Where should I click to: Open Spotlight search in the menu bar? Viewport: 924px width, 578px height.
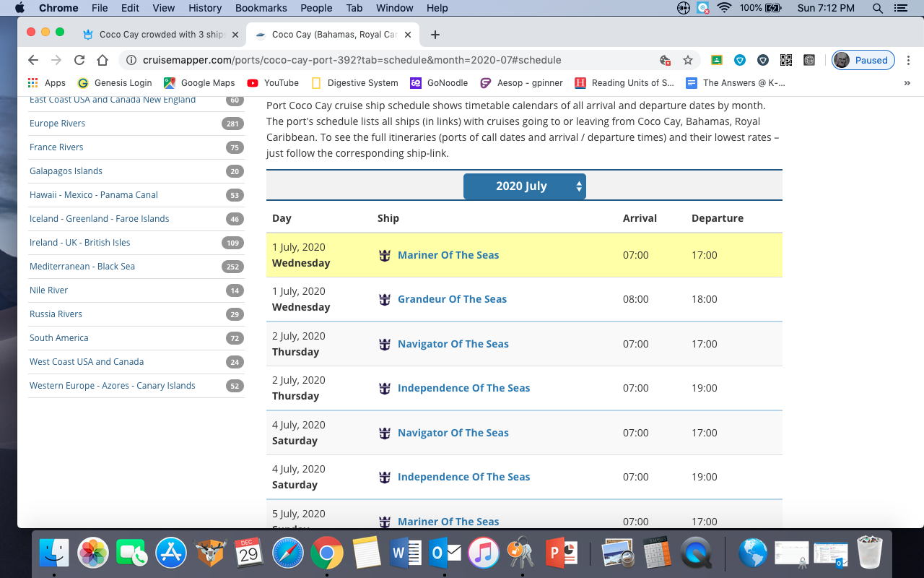click(878, 8)
